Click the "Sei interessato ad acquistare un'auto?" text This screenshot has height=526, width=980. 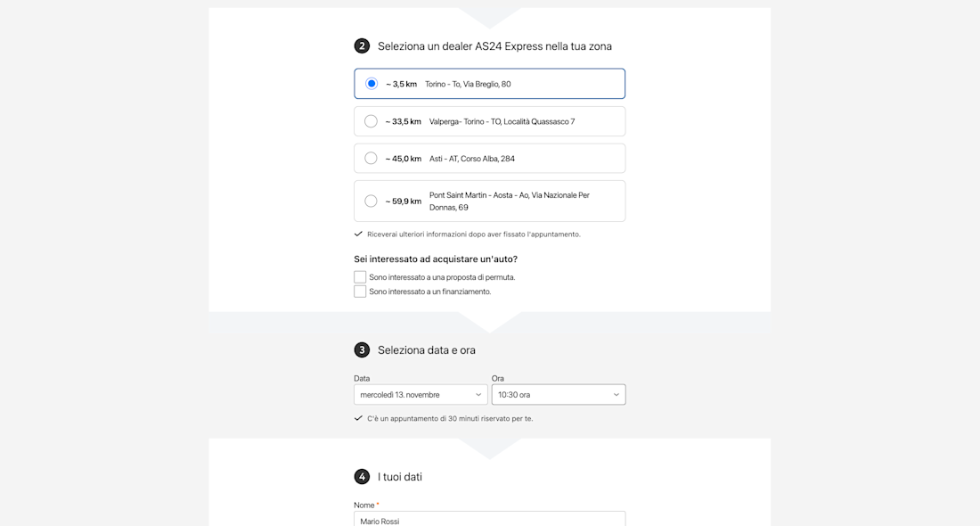(436, 259)
